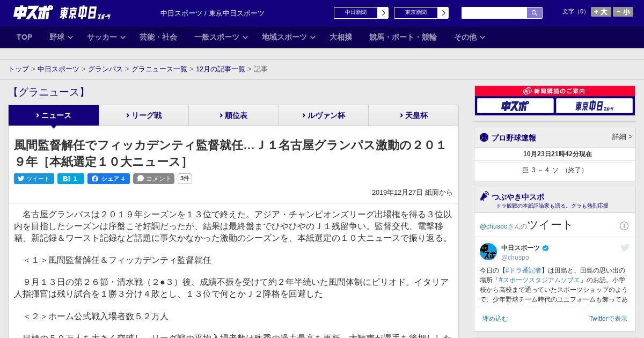Open the 大相撲 menu item
644x338 pixels.
click(x=341, y=37)
